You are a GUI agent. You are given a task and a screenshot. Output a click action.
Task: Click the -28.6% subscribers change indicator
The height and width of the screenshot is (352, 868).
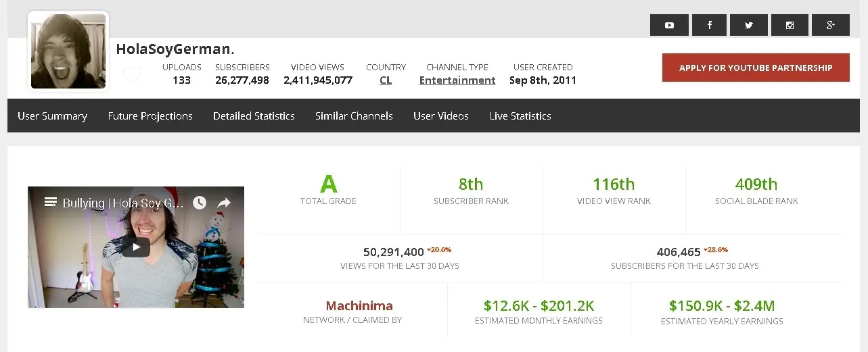point(716,250)
